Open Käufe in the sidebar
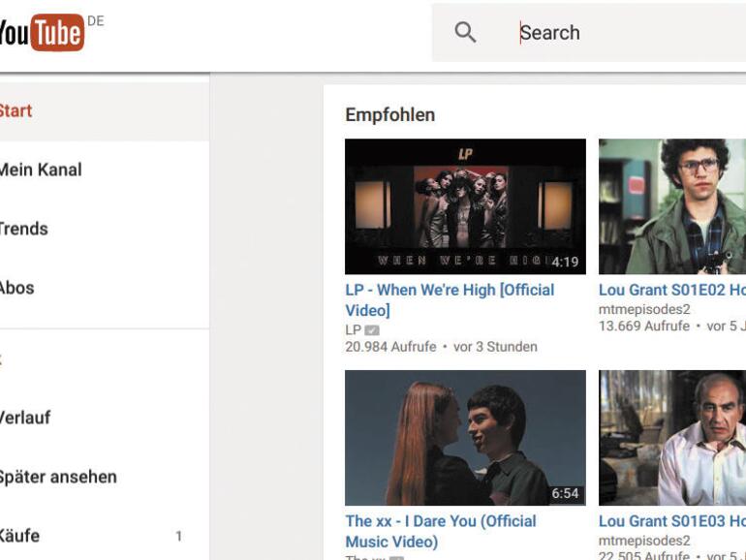The width and height of the screenshot is (746, 560). click(105, 536)
